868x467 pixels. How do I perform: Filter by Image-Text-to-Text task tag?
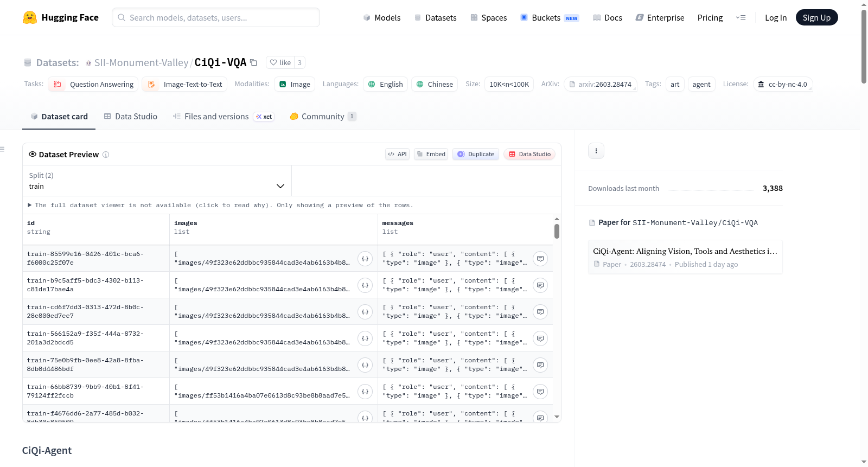[184, 84]
